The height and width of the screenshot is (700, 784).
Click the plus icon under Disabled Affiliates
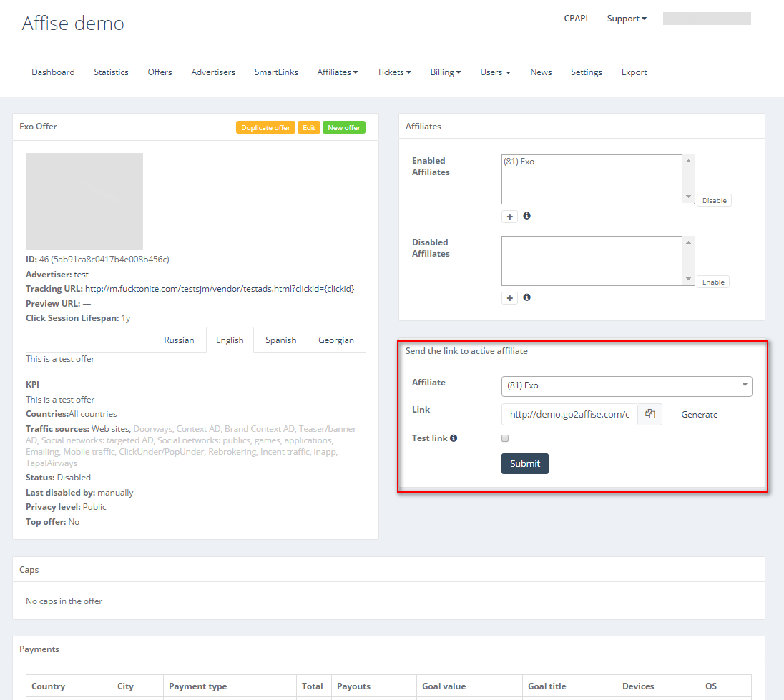(509, 298)
